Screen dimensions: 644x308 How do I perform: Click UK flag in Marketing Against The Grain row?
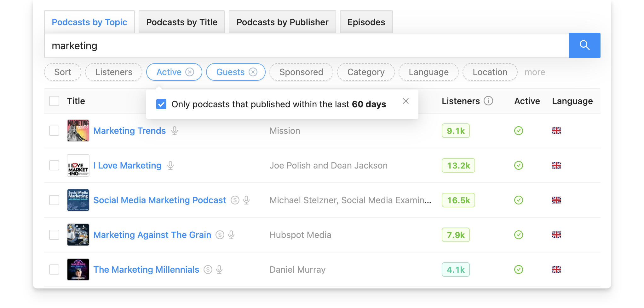(x=556, y=235)
